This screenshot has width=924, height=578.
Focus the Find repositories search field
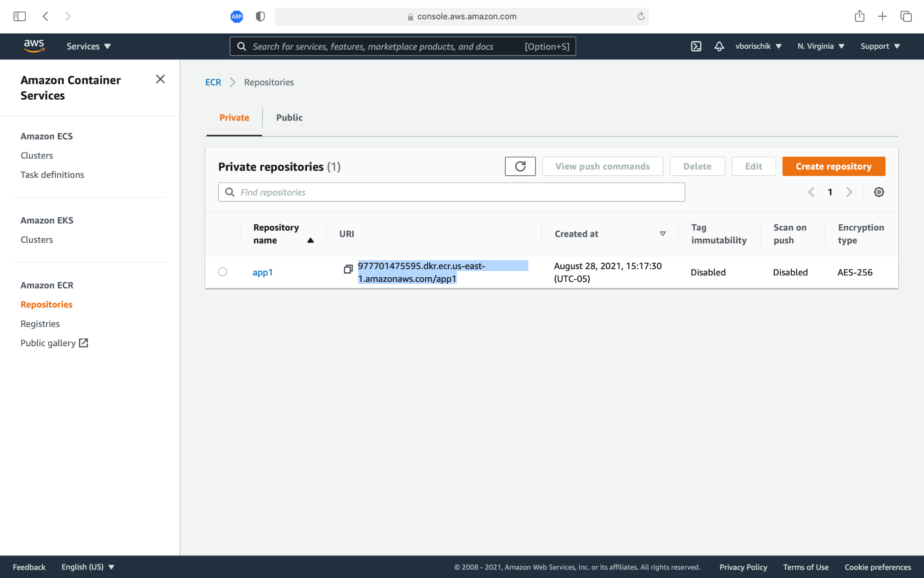(452, 192)
